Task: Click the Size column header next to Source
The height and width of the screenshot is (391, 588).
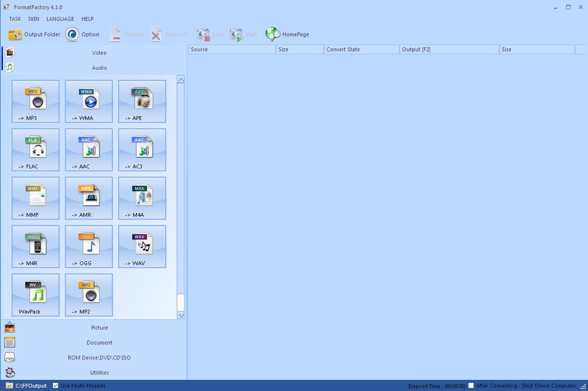Action: [x=300, y=49]
